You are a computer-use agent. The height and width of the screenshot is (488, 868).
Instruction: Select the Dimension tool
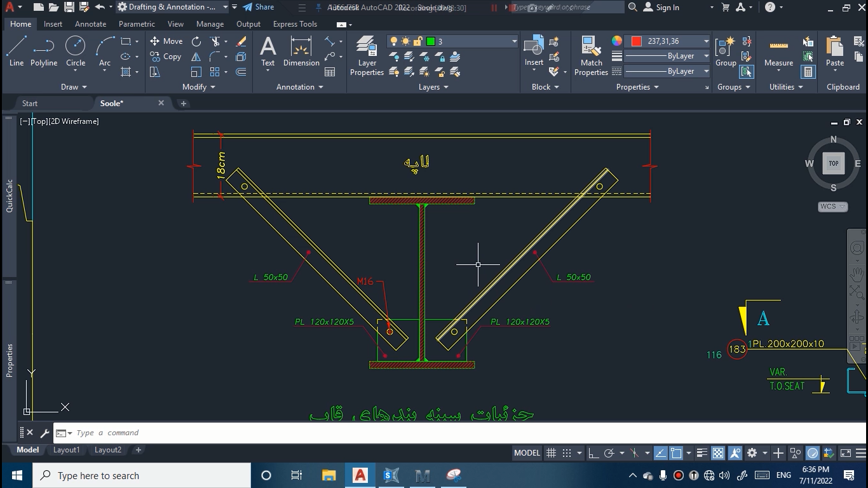301,51
